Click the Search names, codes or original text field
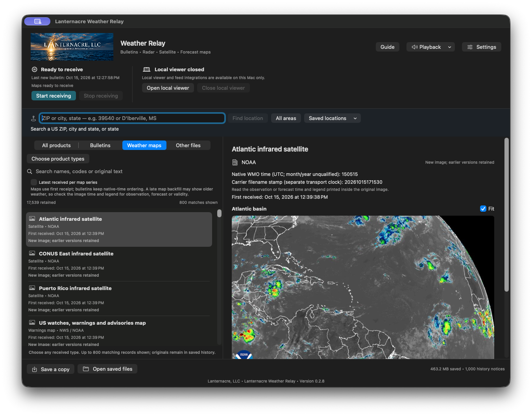Image resolution: width=532 pixels, height=416 pixels. click(126, 172)
